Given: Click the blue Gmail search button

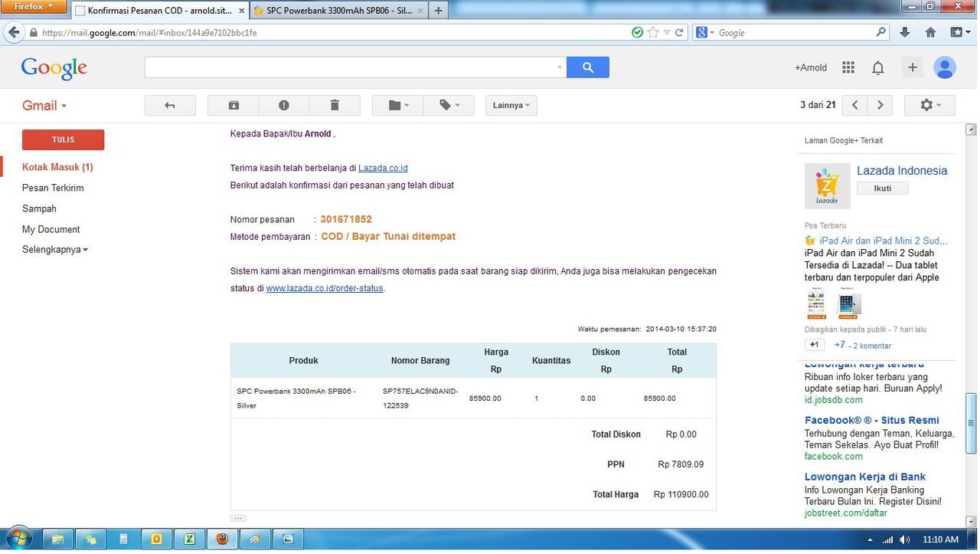Looking at the screenshot, I should (588, 67).
